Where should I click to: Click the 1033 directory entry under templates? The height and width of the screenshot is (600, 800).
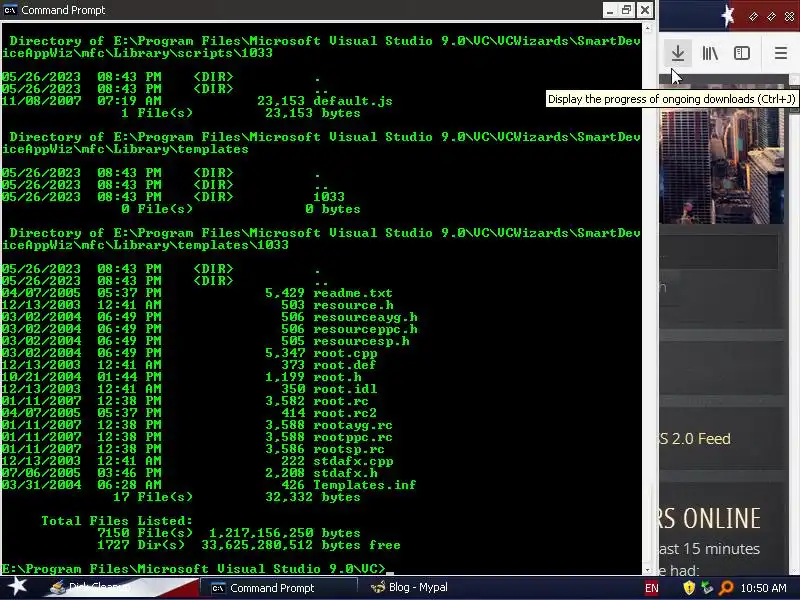pyautogui.click(x=329, y=197)
